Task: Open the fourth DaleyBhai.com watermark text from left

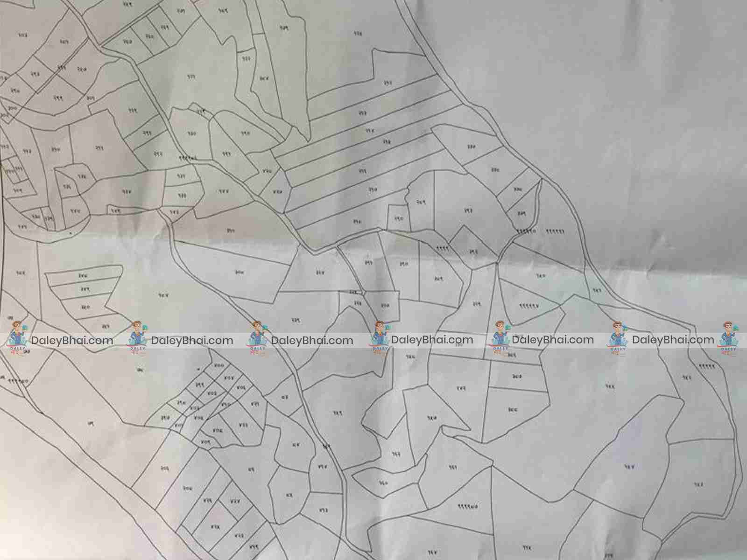Action: tap(432, 341)
